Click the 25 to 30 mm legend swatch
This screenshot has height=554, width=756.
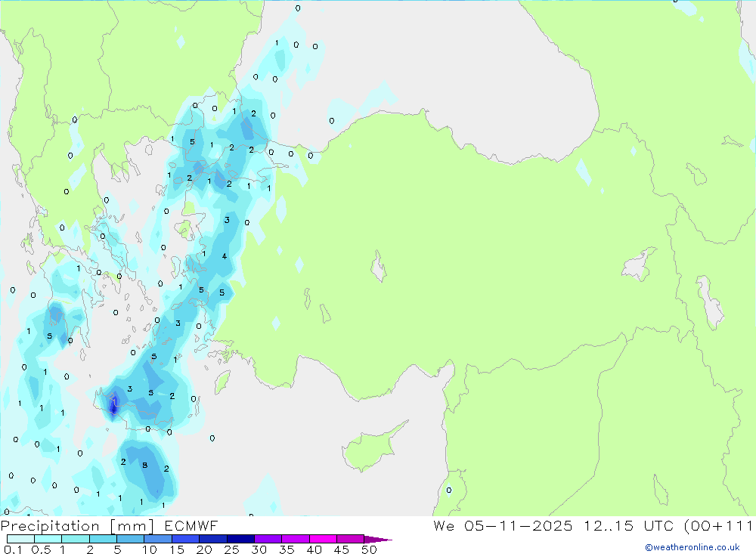[x=240, y=539]
